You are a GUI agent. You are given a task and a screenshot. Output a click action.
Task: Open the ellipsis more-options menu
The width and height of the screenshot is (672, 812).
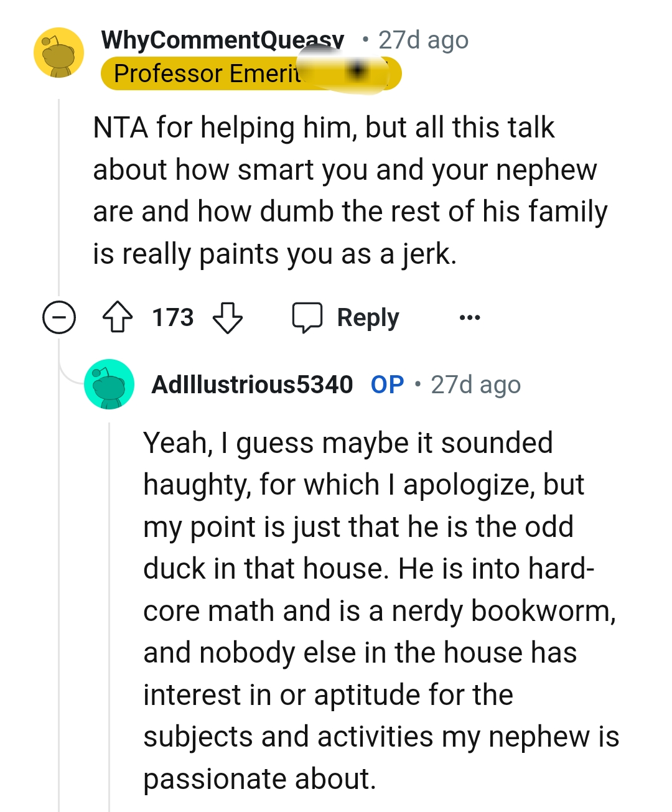[x=471, y=317]
